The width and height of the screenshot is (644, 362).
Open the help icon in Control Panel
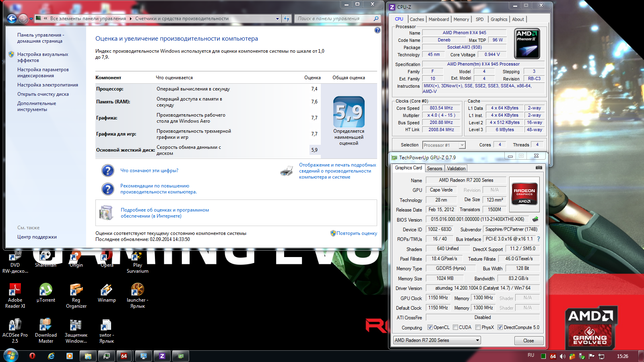(377, 30)
